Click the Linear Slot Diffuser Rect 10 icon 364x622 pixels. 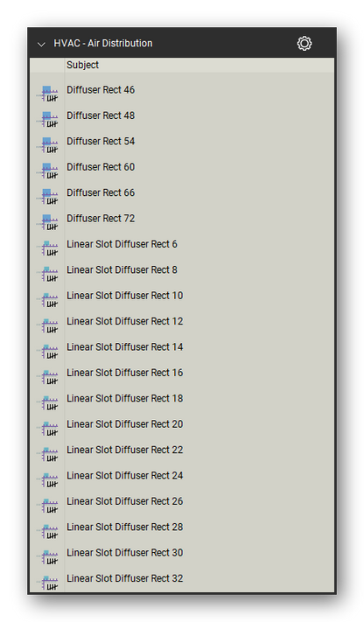pos(47,300)
